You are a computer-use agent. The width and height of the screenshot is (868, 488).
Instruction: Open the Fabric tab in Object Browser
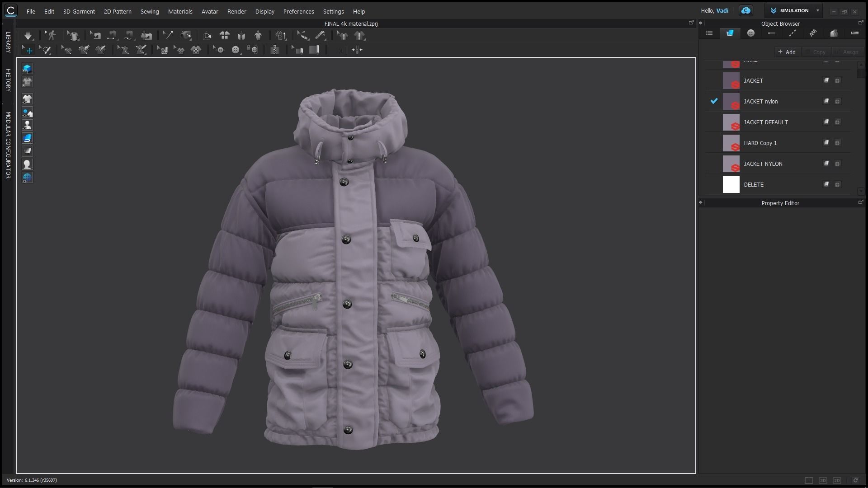(x=730, y=33)
